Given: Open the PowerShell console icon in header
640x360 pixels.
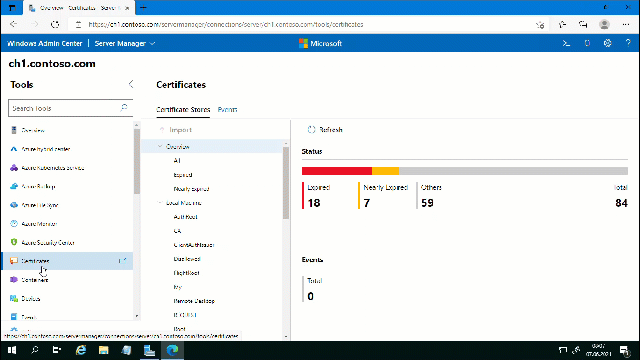Looking at the screenshot, I should (566, 43).
